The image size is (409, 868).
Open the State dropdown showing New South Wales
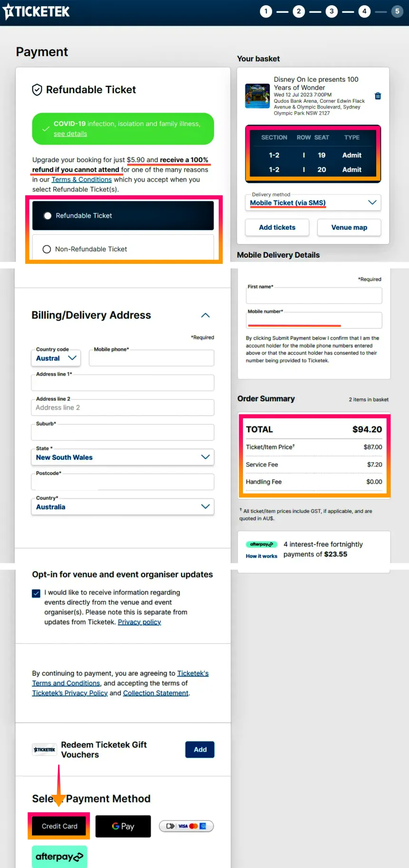coord(123,457)
